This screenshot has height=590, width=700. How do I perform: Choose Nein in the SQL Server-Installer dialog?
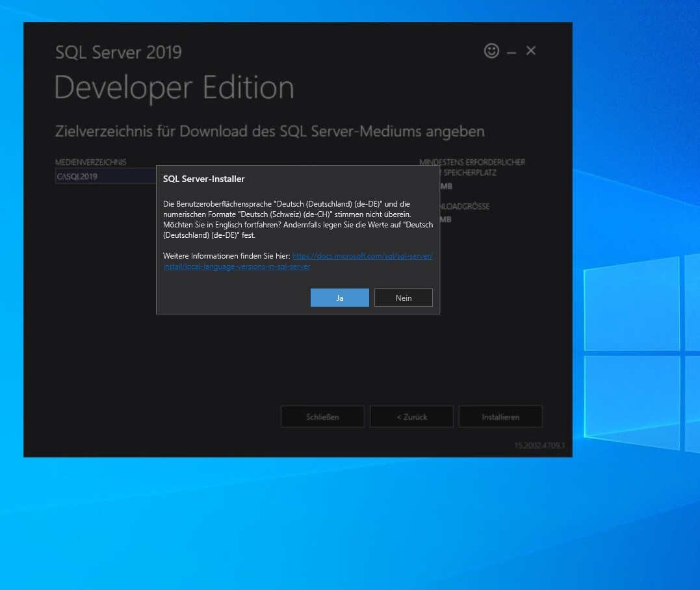coord(404,298)
